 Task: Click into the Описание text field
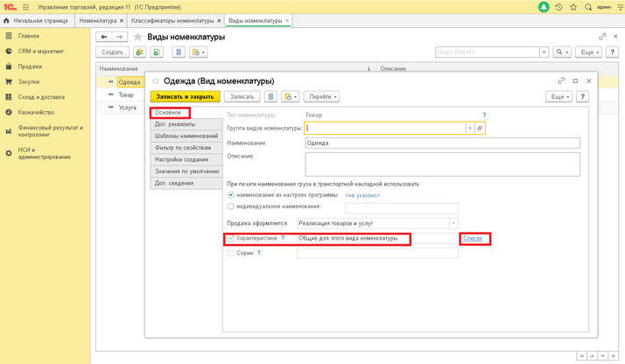click(394, 164)
